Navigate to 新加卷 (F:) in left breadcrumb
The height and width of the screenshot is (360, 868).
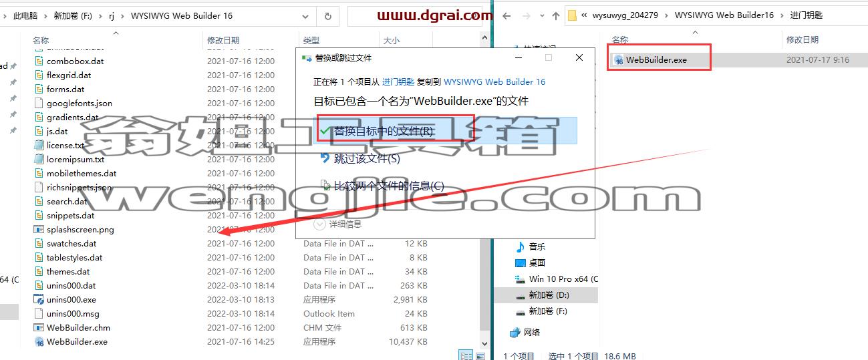click(x=73, y=16)
